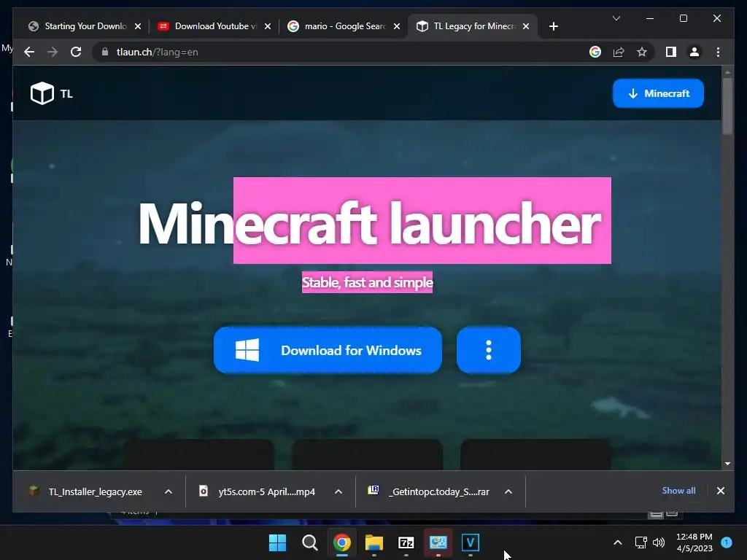Open yt5s.com-5 April mp4 download
Viewport: 747px width, 560px height.
point(258,491)
